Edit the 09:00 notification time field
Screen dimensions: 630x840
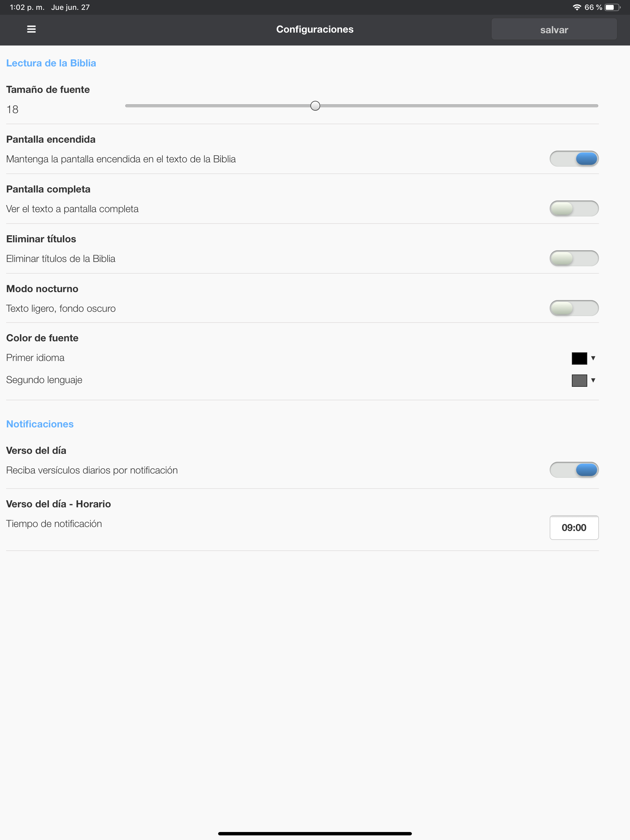click(x=574, y=528)
